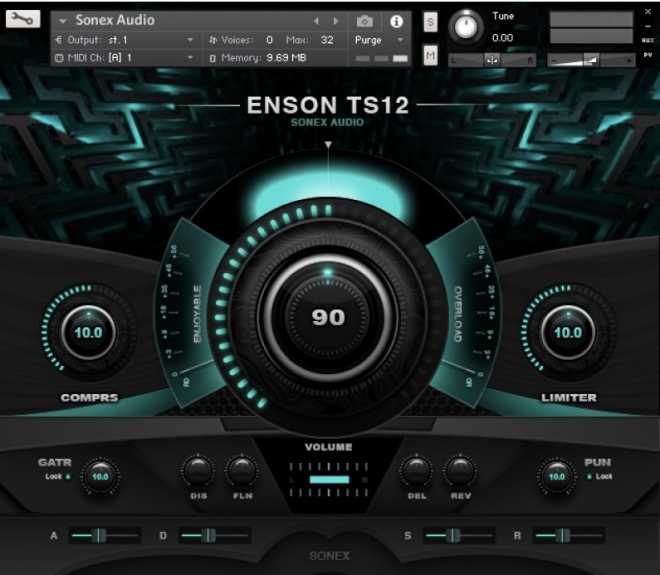Click the Attack A envelope slider
Screen dimensions: 660x575
102,536
